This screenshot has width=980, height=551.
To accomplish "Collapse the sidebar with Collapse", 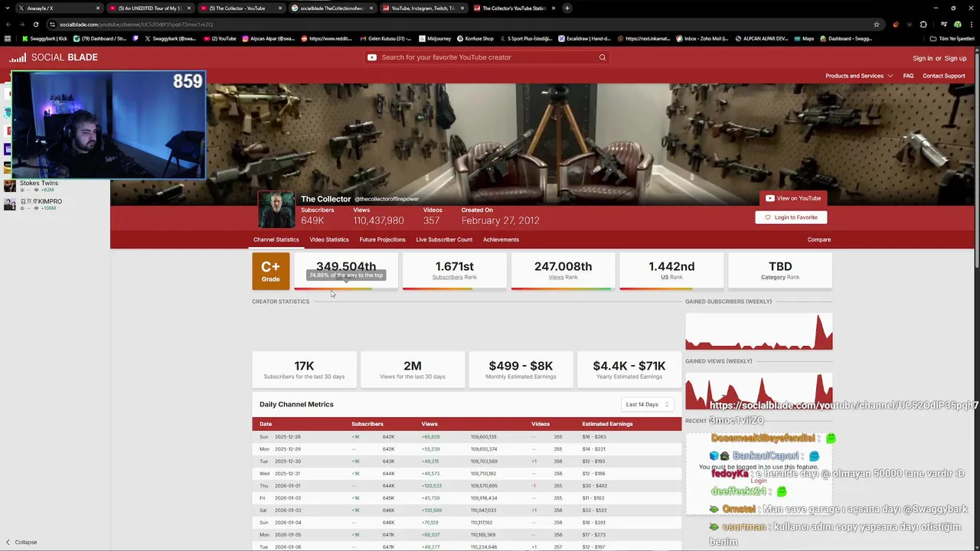I will (21, 542).
